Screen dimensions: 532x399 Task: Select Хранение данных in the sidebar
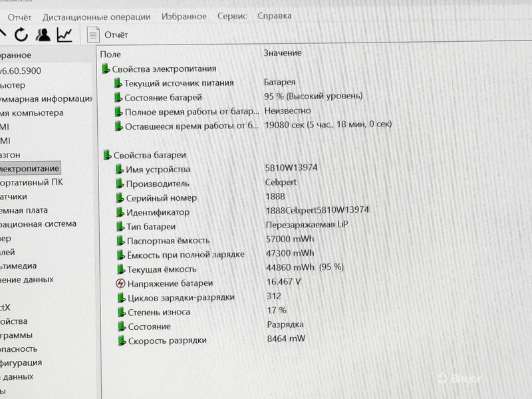[27, 279]
